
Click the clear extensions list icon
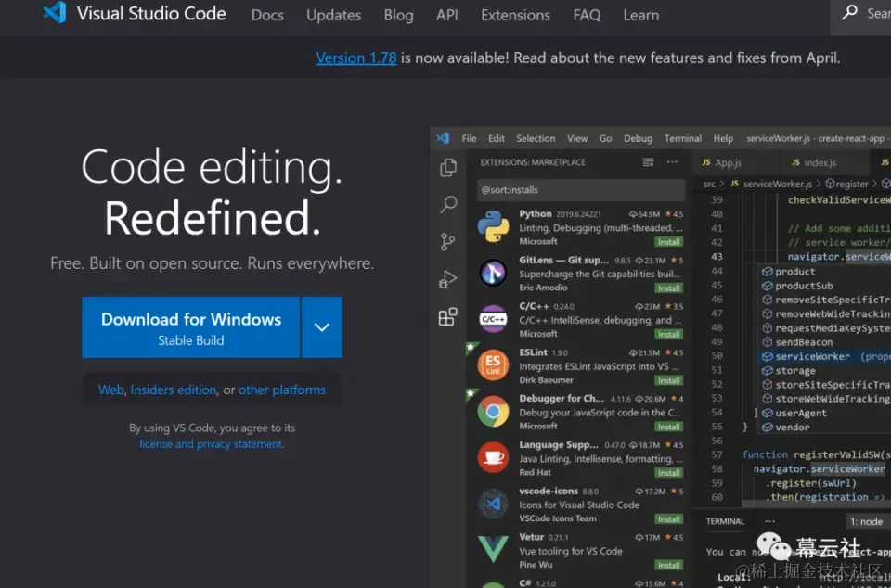click(648, 162)
